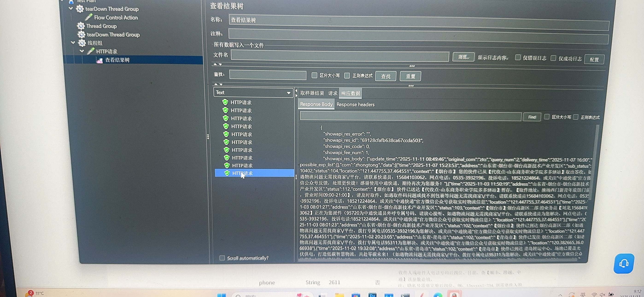The height and width of the screenshot is (297, 644).
Task: Enable the 仅错误日志 checkbox
Action: 518,58
